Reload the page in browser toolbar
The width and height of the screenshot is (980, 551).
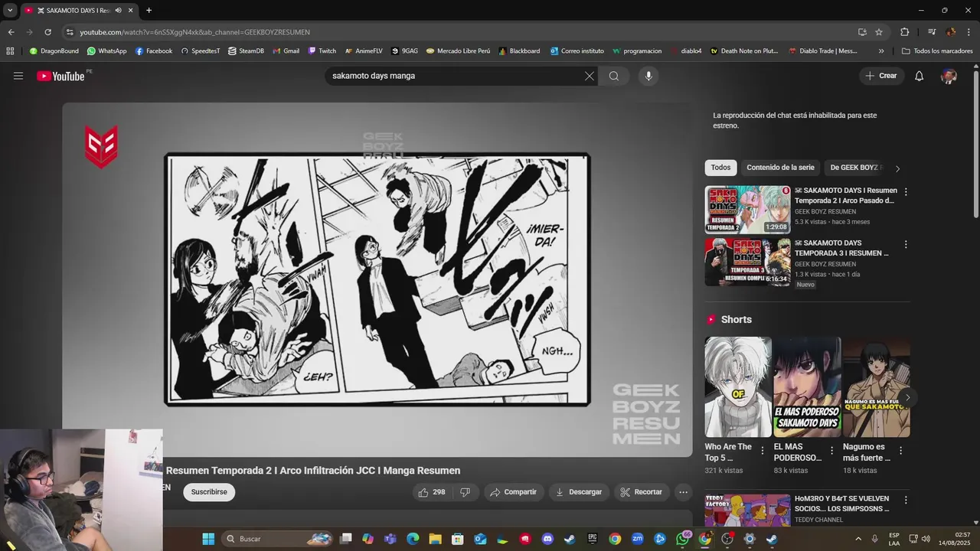(x=47, y=32)
